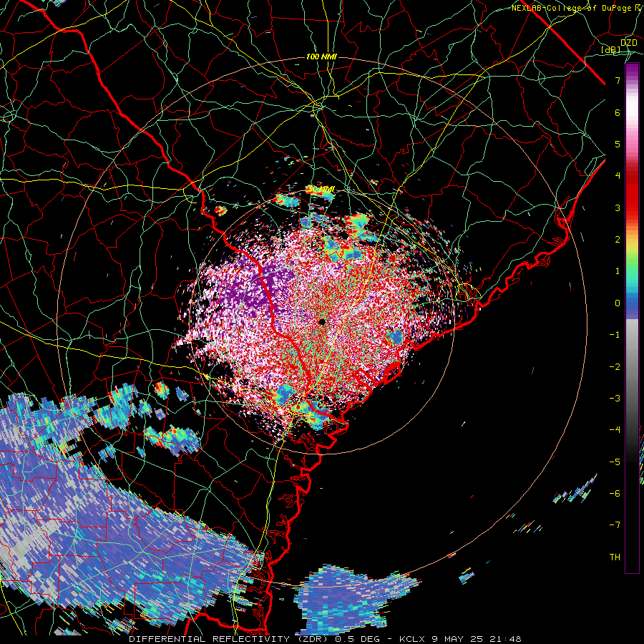Viewport: 644px width, 644px height.
Task: Click the 5 value on the color scale
Action: pos(618,144)
